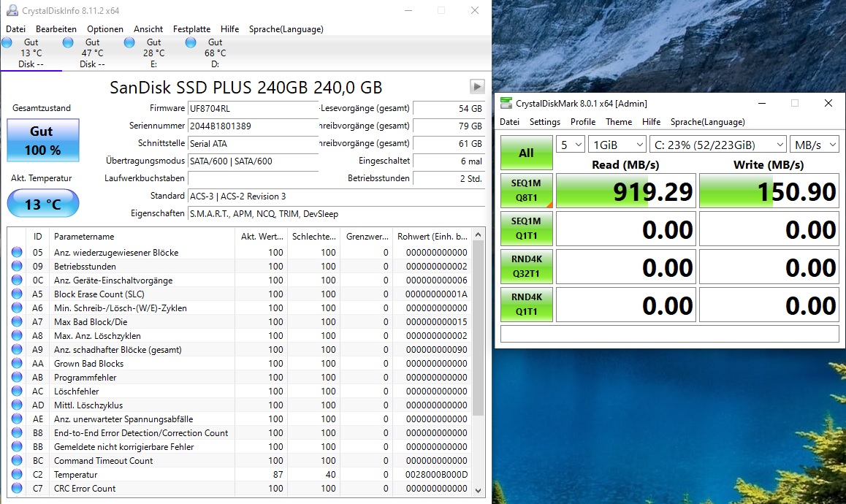Select drive D: status orb at 68 °C
846x504 pixels.
pos(191,42)
